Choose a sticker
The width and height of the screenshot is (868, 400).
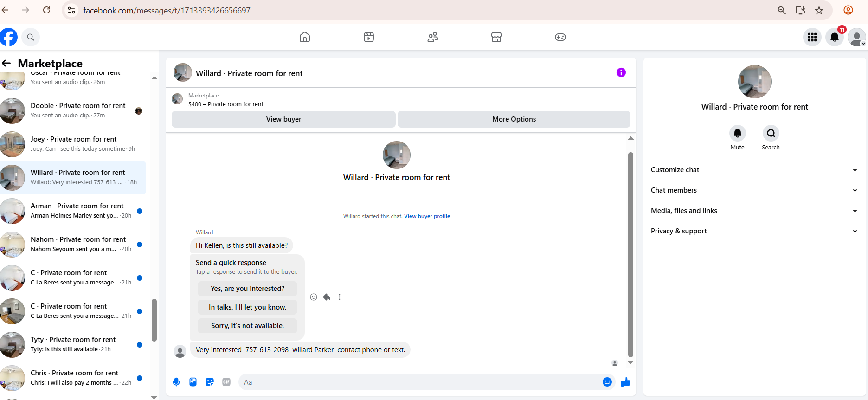pyautogui.click(x=210, y=382)
